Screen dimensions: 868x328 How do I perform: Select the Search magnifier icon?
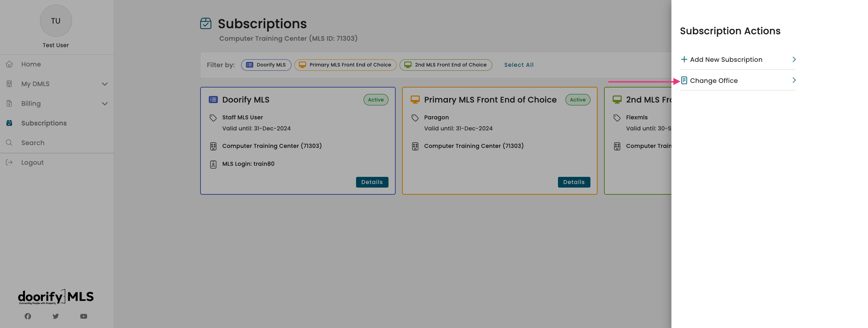[9, 143]
